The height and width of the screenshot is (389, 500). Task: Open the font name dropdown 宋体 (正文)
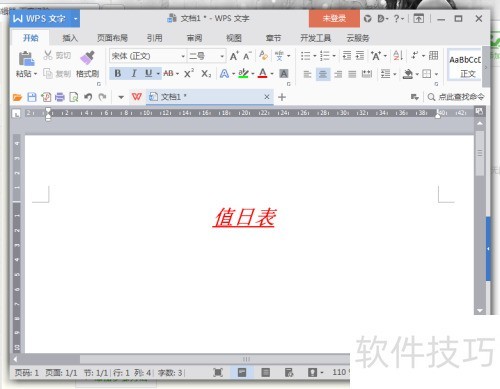click(148, 56)
